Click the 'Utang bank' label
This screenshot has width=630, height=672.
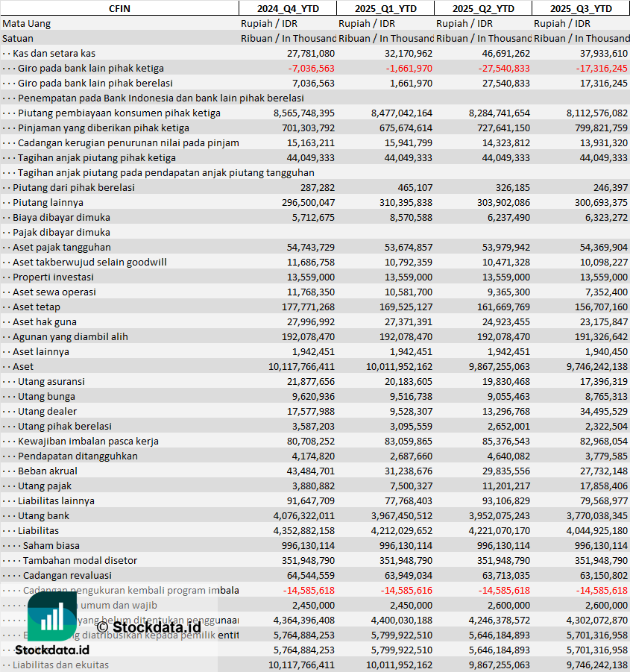43,516
